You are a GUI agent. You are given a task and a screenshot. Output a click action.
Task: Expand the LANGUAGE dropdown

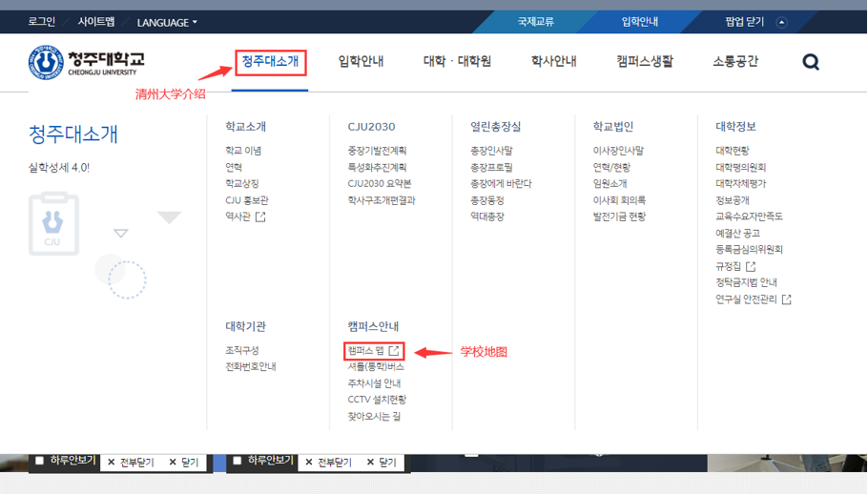pos(167,23)
